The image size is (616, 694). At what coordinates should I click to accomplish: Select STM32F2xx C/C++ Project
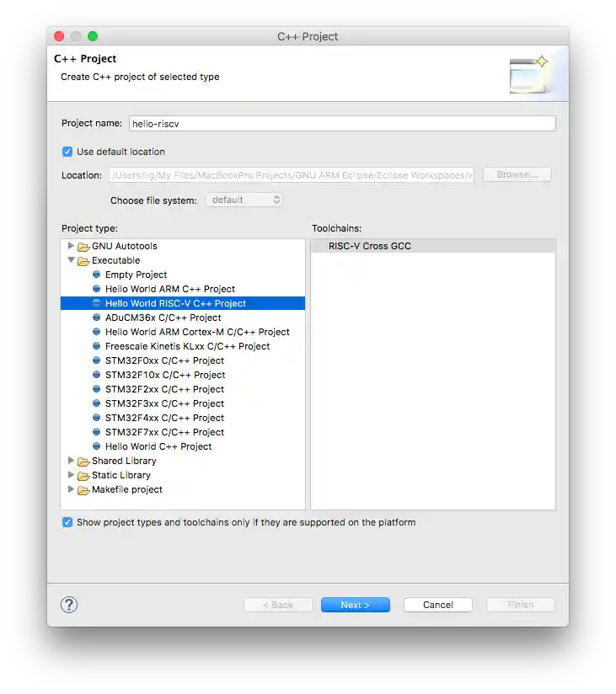164,389
